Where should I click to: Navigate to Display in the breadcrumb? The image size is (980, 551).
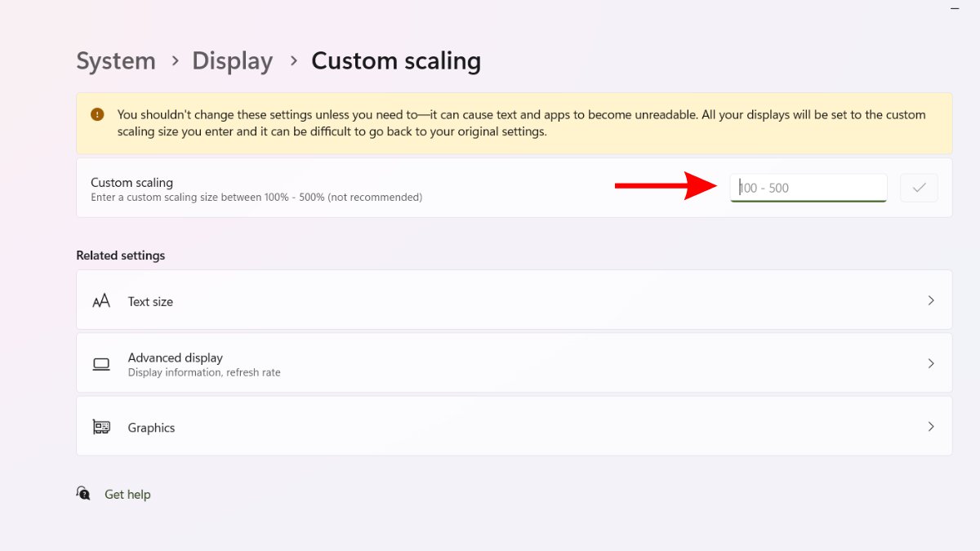232,61
